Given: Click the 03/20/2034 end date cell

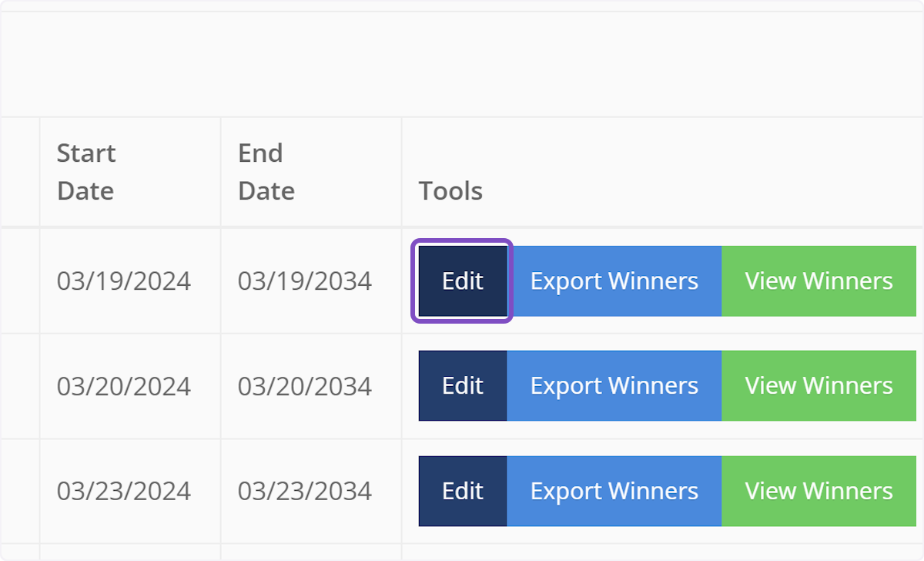Looking at the screenshot, I should click(x=304, y=385).
